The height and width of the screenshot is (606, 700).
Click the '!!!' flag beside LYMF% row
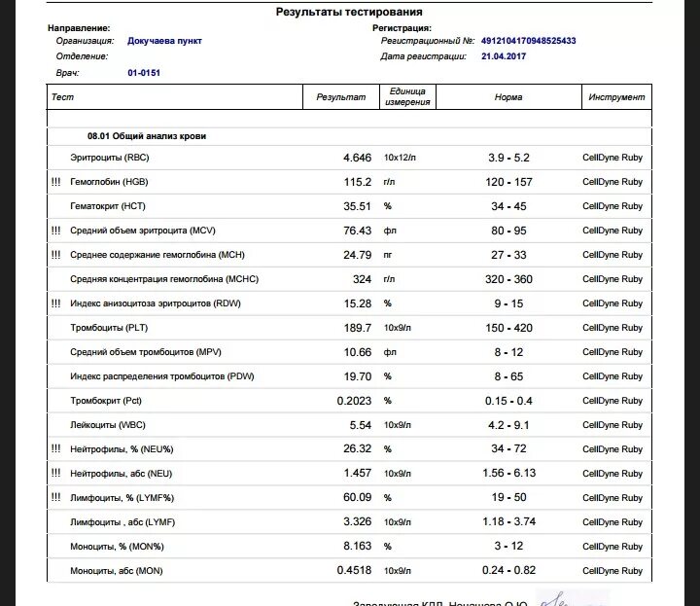pos(55,497)
